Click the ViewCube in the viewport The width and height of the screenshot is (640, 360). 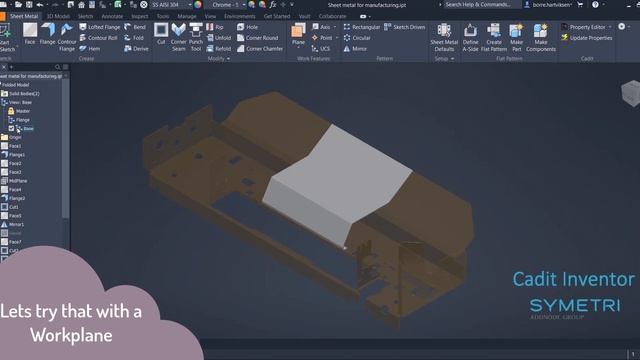pyautogui.click(x=631, y=93)
